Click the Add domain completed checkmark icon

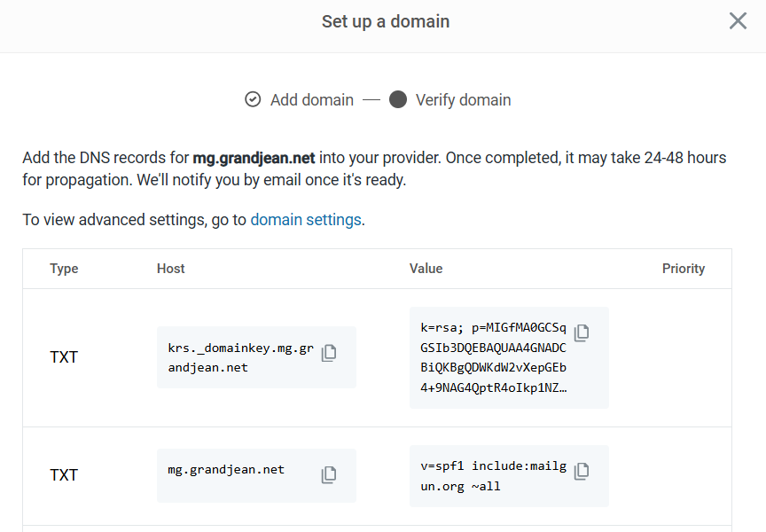point(253,99)
